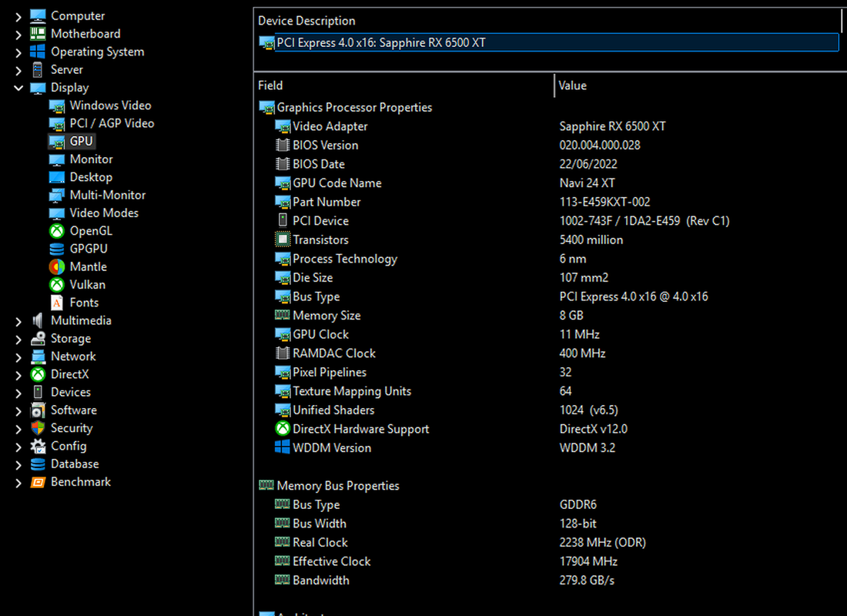This screenshot has width=847, height=616.
Task: Expand the Benchmark node
Action: (x=18, y=483)
